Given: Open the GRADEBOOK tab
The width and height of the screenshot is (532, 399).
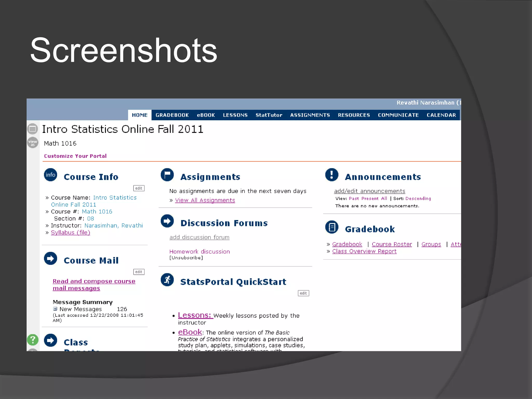Looking at the screenshot, I should (x=172, y=115).
